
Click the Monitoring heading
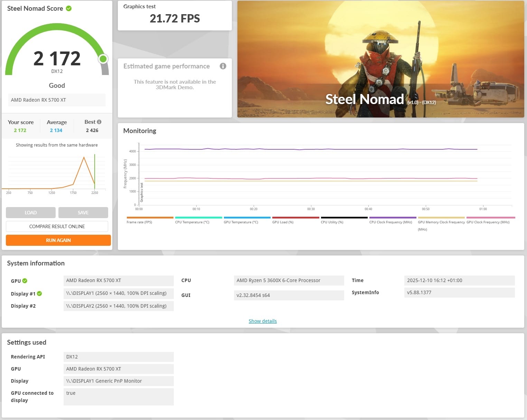pyautogui.click(x=140, y=131)
